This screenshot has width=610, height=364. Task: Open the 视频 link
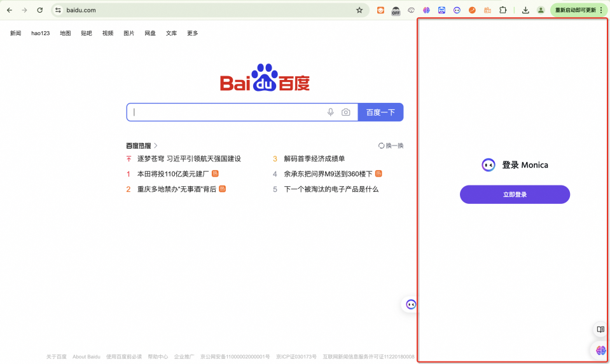tap(107, 33)
